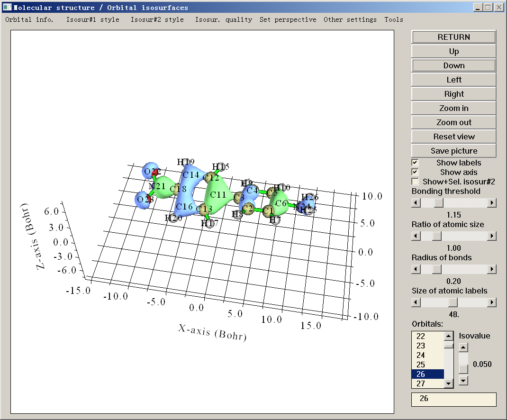Select orbital 22 in the Orbitals list
The height and width of the screenshot is (420, 507).
(428, 336)
